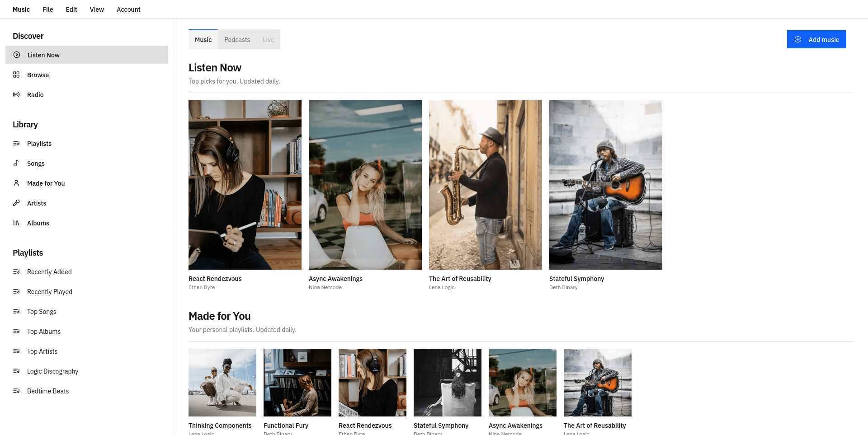Open the File menu
Screen dimensions: 868x435
pyautogui.click(x=48, y=9)
